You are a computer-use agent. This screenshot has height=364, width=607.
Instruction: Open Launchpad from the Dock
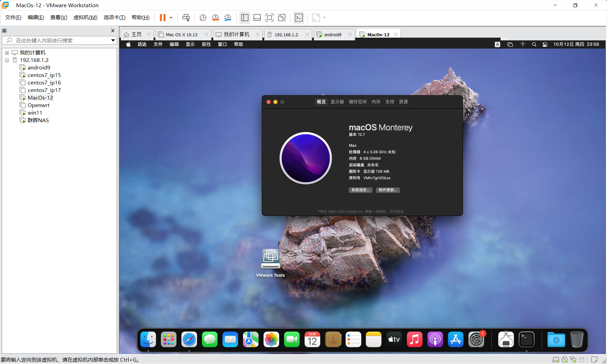click(x=169, y=340)
